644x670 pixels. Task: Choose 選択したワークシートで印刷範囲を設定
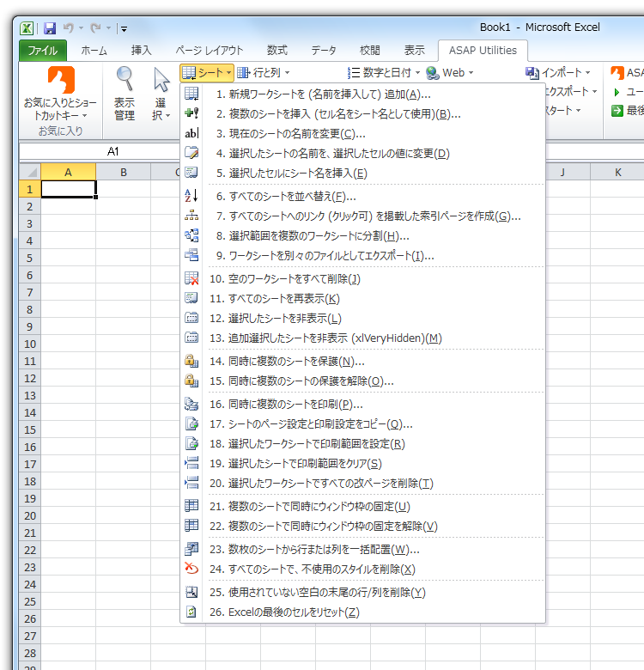click(363, 443)
